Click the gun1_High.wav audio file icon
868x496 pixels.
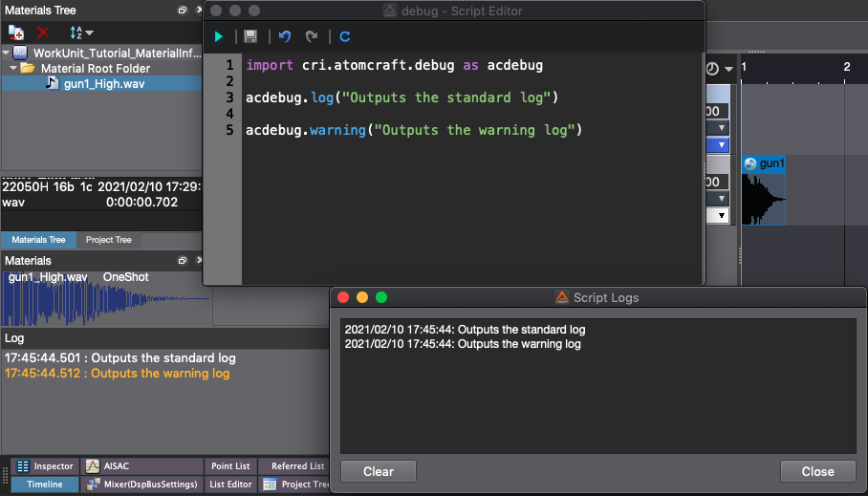pos(52,83)
